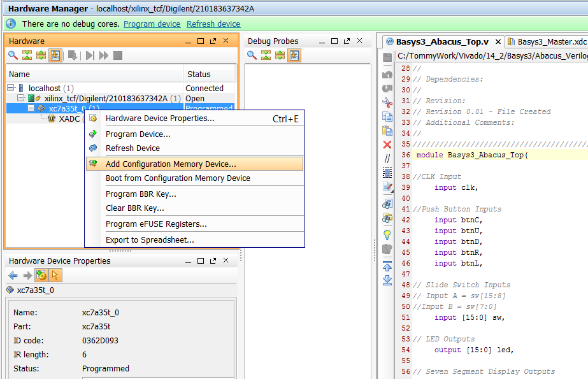Collapse the xilinx_tcf/Digilent tree node
This screenshot has height=379, width=588.
coord(20,98)
